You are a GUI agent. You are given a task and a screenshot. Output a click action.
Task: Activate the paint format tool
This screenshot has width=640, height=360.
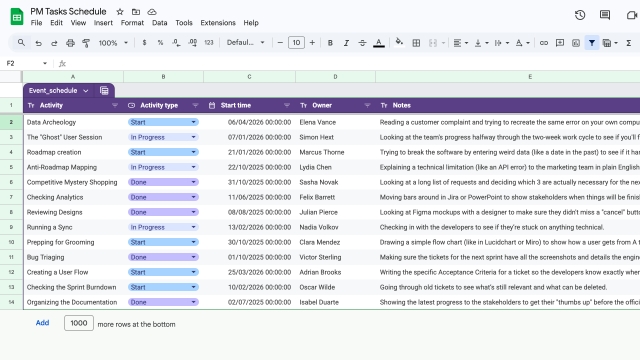[86, 43]
